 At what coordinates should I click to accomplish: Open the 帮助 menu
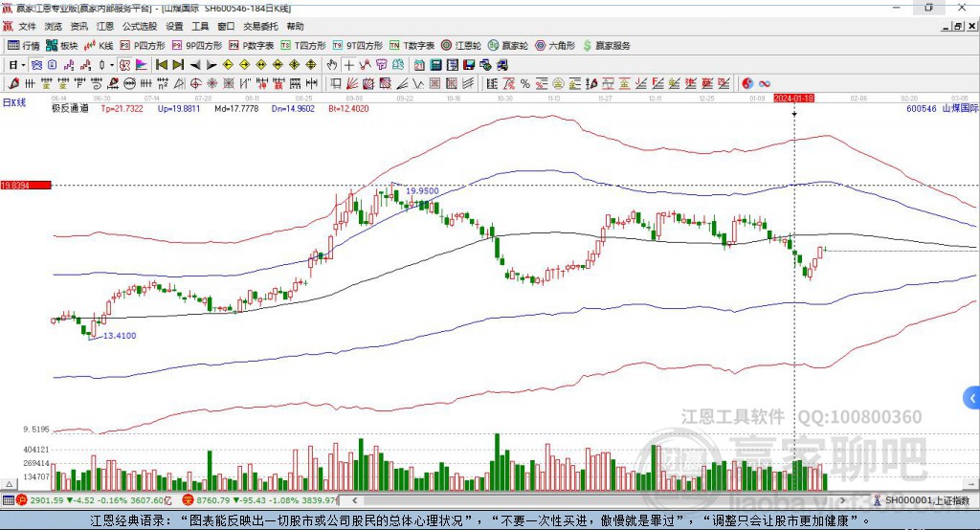click(295, 26)
